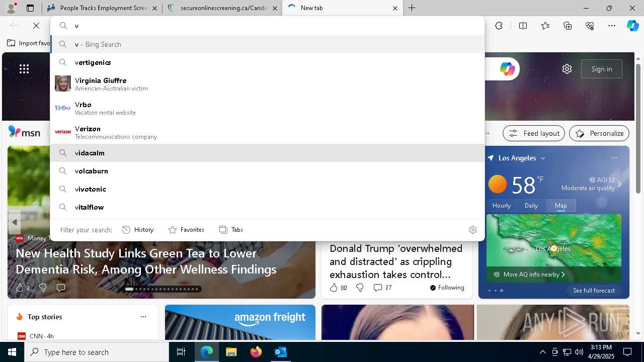The image size is (644, 362).
Task: Click the Sign in button
Action: [x=602, y=69]
